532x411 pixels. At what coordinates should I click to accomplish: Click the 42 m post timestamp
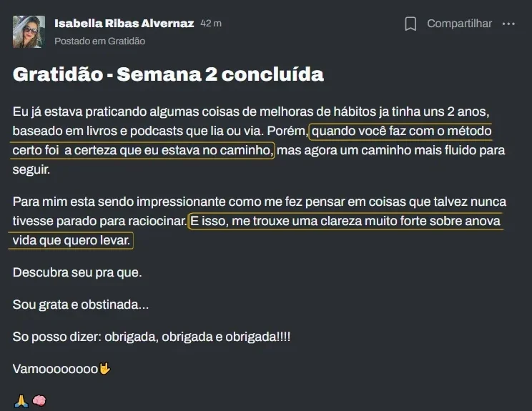coord(211,24)
